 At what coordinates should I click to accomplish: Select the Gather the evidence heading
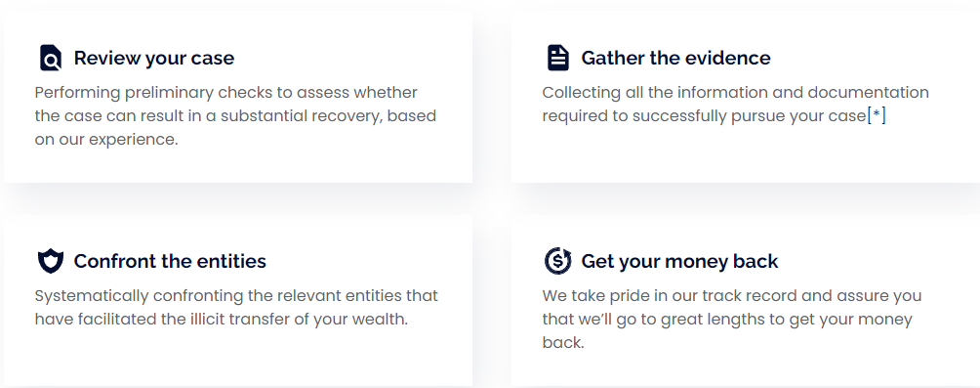tap(675, 59)
